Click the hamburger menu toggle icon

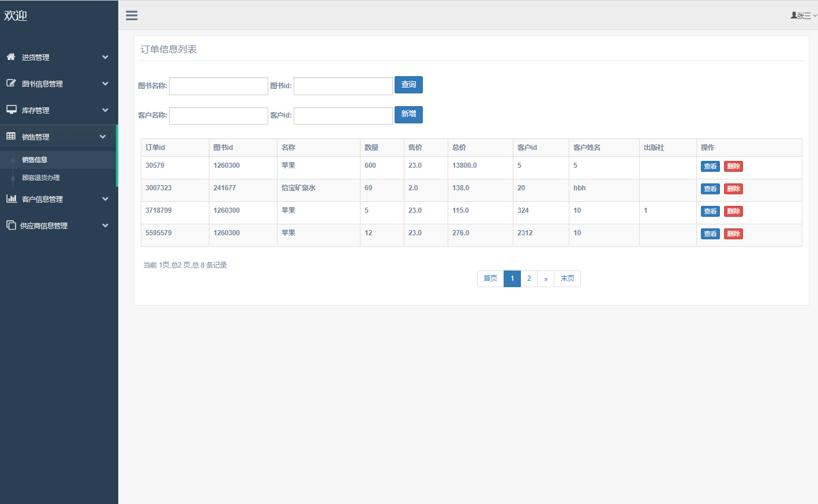(x=132, y=16)
